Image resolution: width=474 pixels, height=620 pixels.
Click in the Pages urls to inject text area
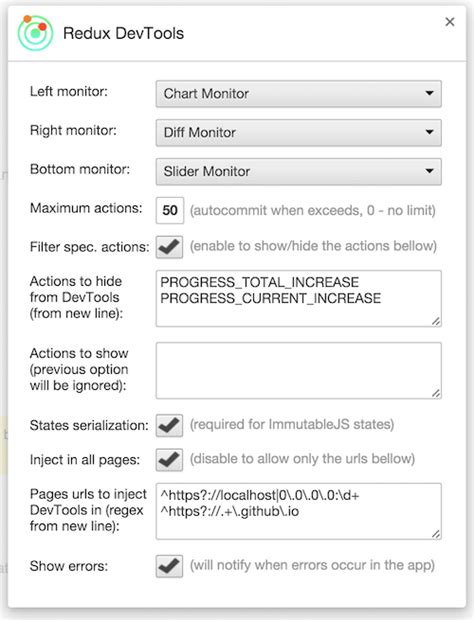pyautogui.click(x=298, y=511)
